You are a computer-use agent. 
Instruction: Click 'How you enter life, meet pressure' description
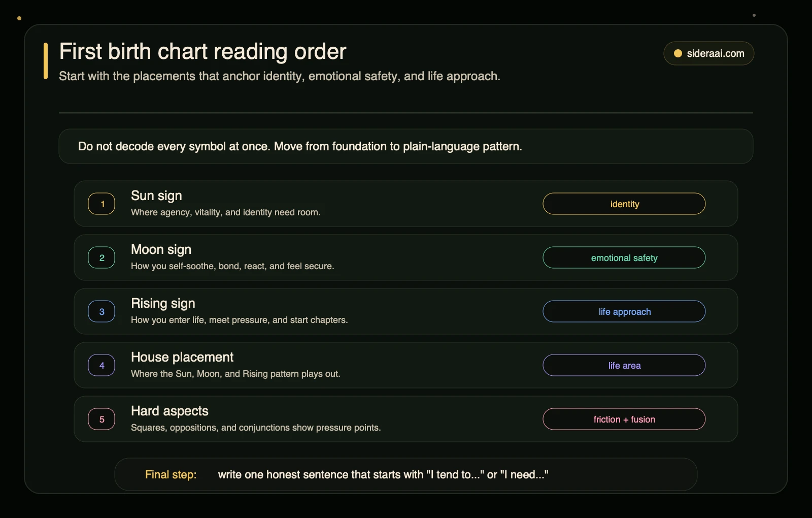click(x=240, y=320)
